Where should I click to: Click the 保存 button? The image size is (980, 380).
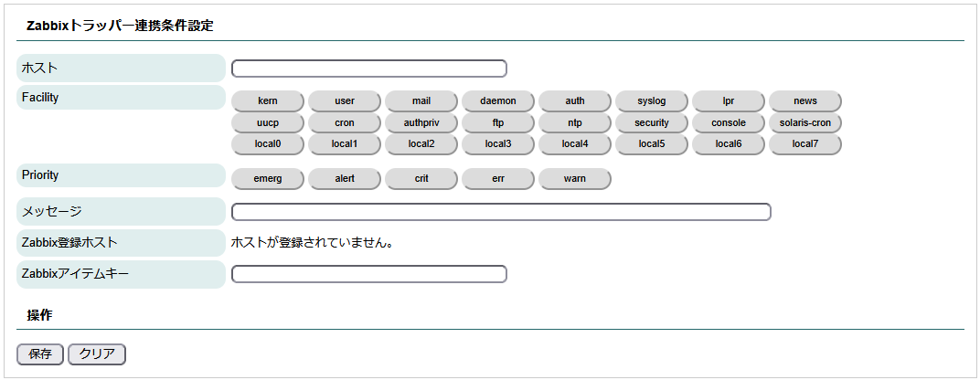(x=40, y=354)
